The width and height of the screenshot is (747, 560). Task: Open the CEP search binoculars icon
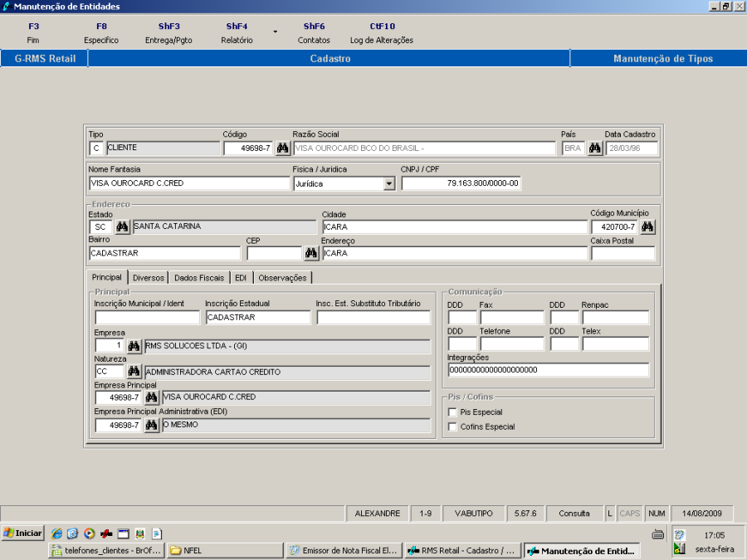coord(311,253)
